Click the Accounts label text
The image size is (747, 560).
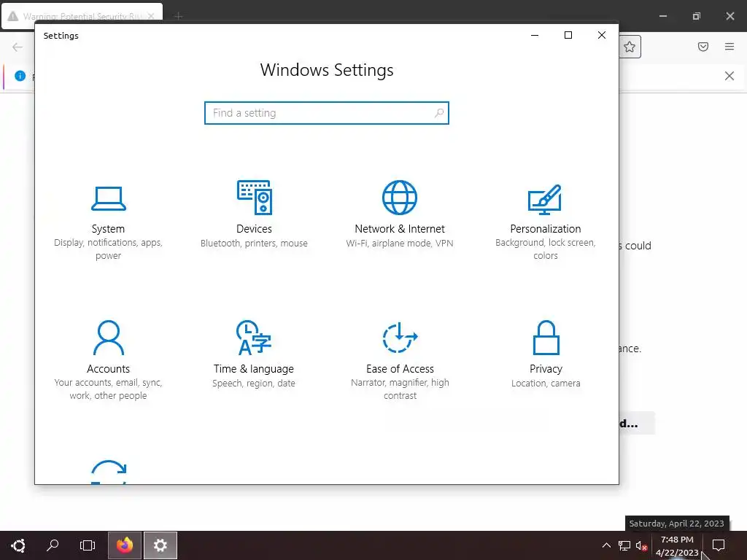pyautogui.click(x=108, y=369)
